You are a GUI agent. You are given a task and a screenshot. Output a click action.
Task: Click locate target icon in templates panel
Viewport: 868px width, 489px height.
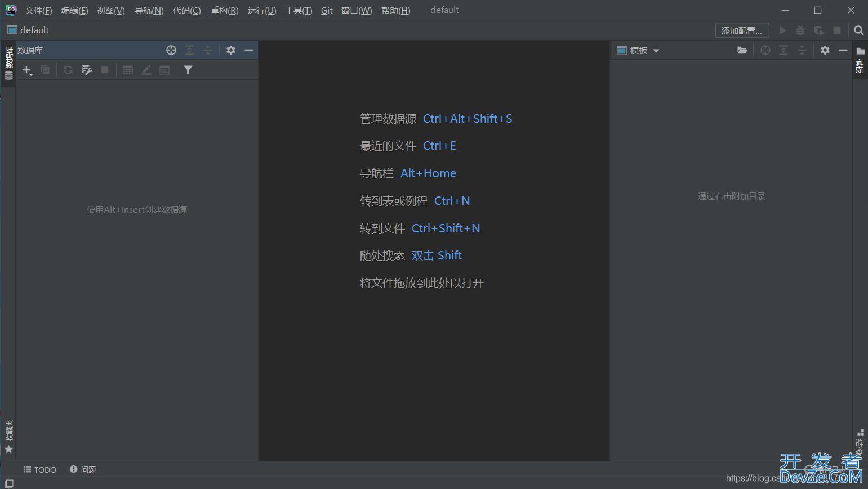(x=765, y=50)
